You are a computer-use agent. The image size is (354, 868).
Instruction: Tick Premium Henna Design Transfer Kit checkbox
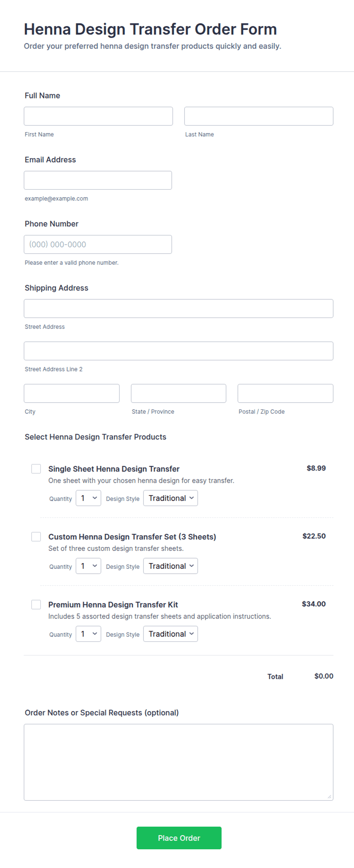tap(36, 605)
